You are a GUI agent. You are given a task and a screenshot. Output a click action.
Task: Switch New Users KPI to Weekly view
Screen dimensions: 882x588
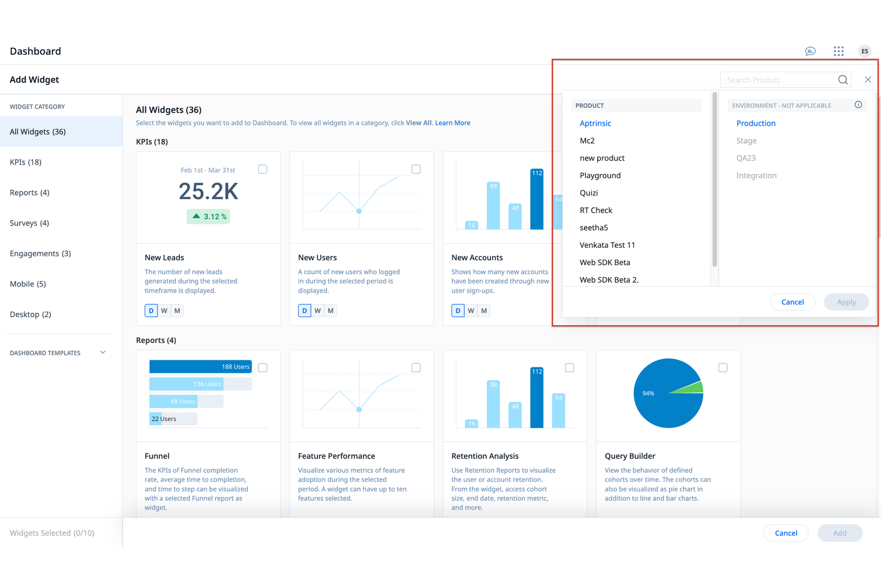317,310
